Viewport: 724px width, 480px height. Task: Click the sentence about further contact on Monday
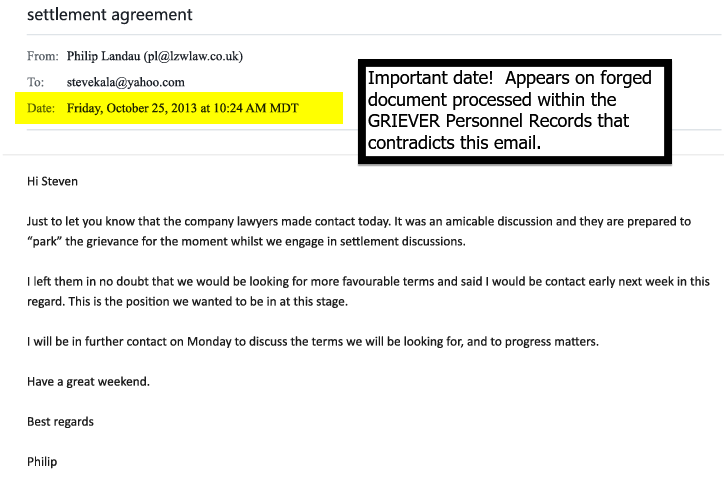point(313,342)
